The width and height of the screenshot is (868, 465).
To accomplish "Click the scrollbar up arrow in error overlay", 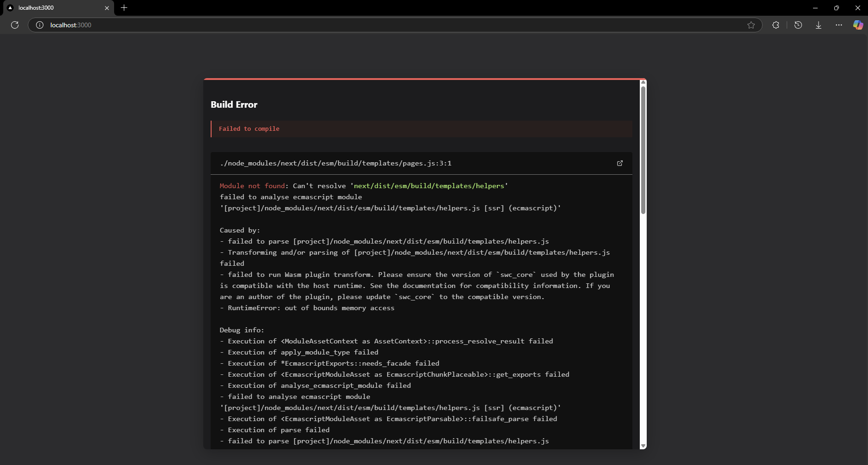I will point(643,82).
